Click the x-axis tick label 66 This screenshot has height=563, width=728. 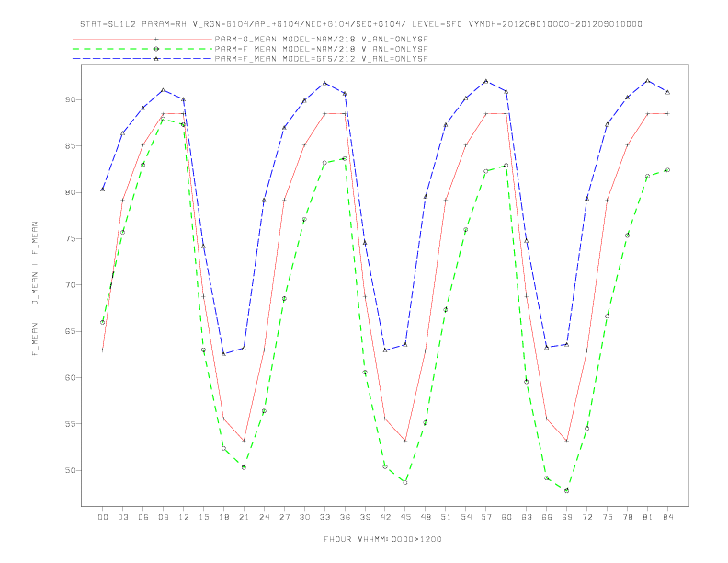tap(547, 517)
